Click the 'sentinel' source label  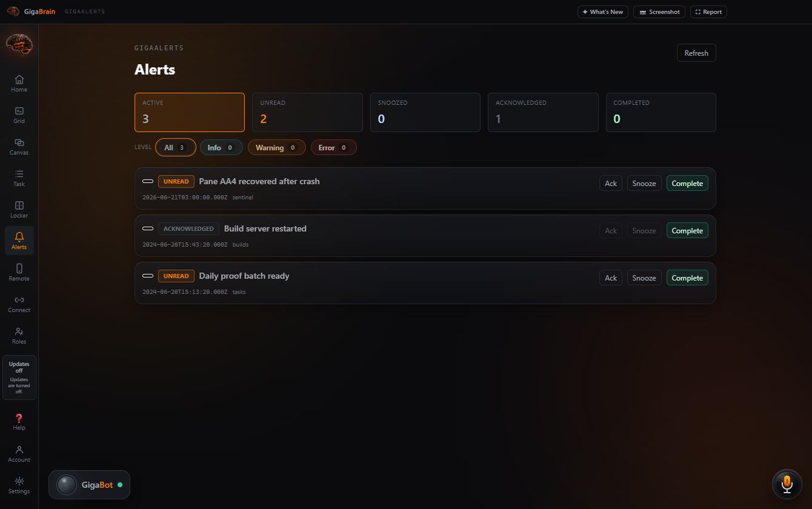click(243, 198)
